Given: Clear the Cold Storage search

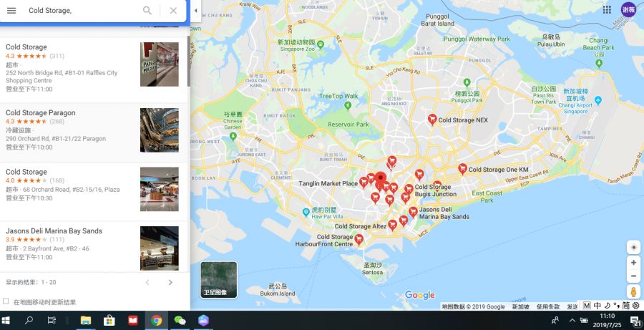Looking at the screenshot, I should tap(173, 11).
